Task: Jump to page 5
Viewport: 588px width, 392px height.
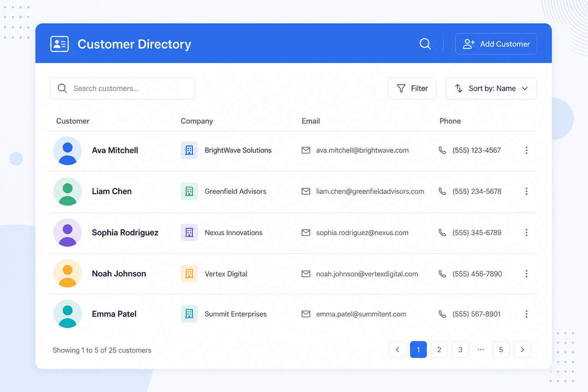Action: tap(501, 350)
